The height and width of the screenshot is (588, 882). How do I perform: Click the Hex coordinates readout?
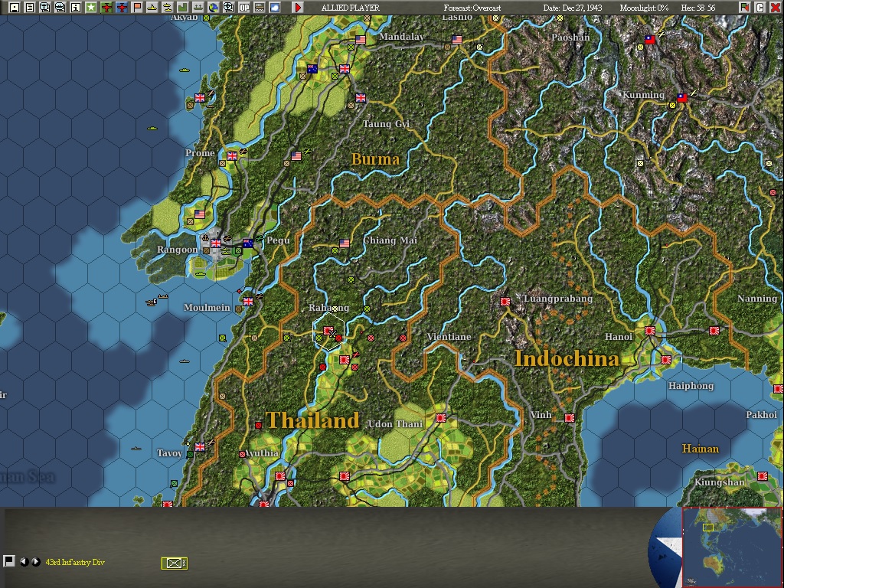tap(698, 8)
